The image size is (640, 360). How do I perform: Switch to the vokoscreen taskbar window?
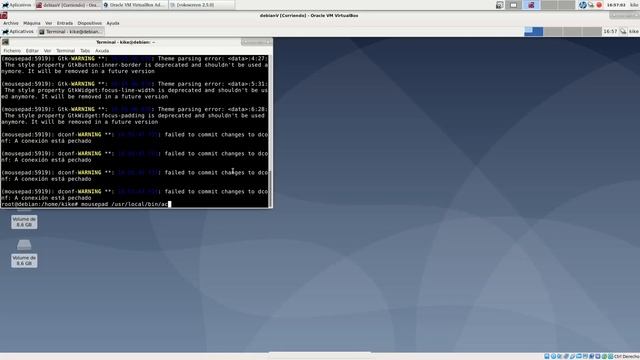pyautogui.click(x=202, y=5)
